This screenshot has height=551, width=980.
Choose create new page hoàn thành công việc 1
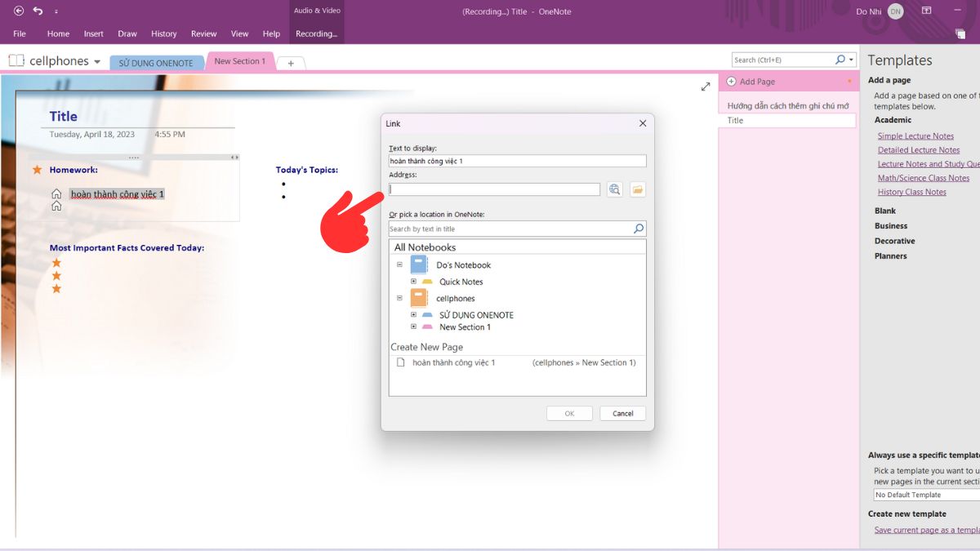[x=517, y=362]
